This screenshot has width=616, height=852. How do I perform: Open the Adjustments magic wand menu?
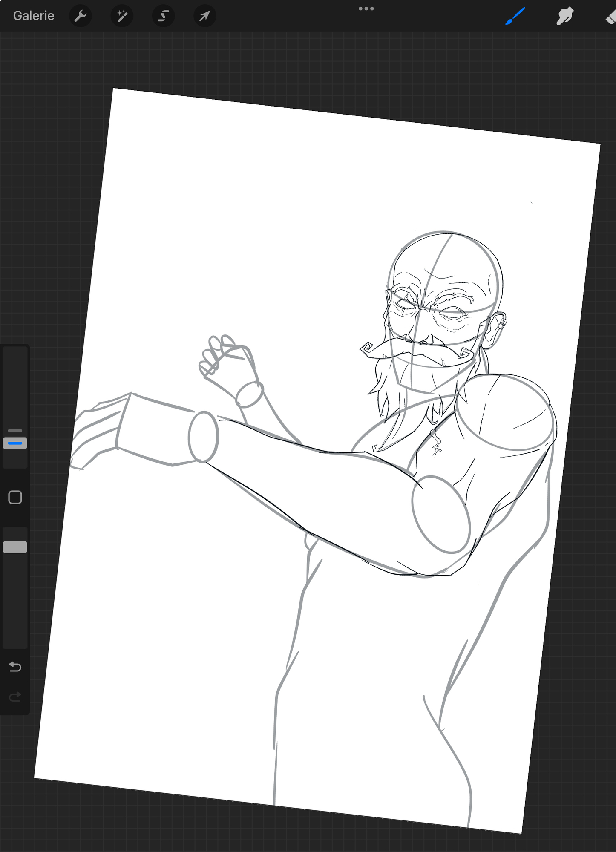point(122,16)
